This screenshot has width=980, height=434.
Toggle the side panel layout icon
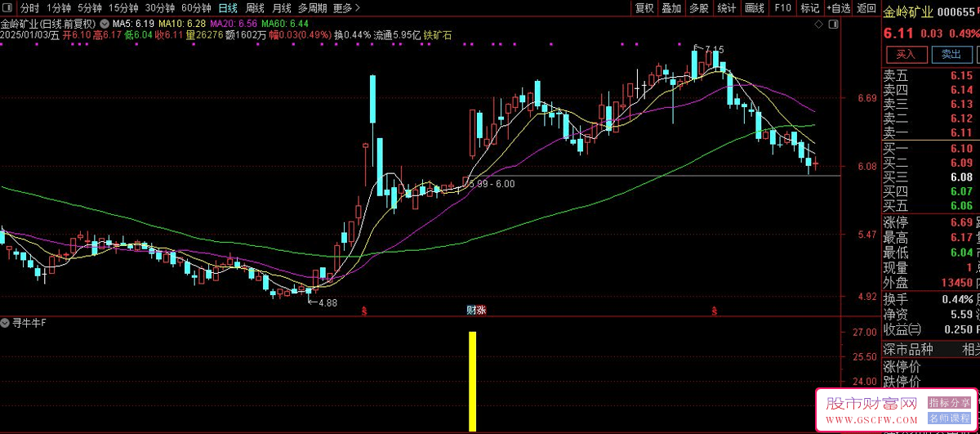(833, 25)
